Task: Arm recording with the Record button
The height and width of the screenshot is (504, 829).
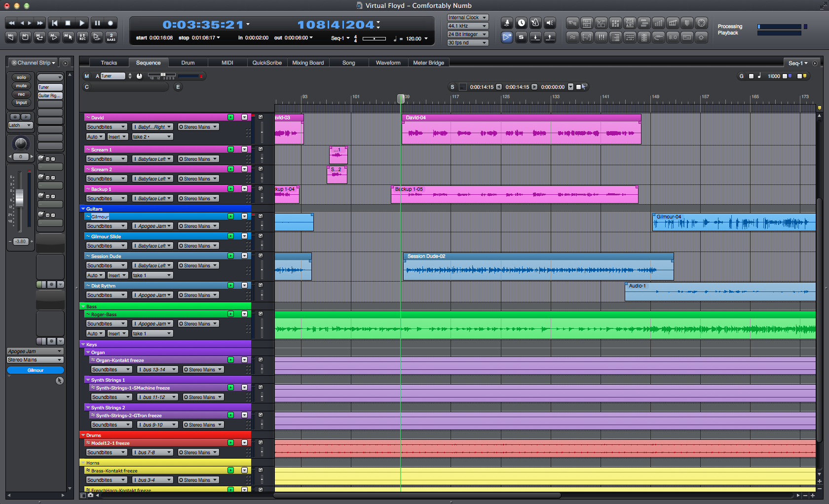Action: (x=111, y=23)
